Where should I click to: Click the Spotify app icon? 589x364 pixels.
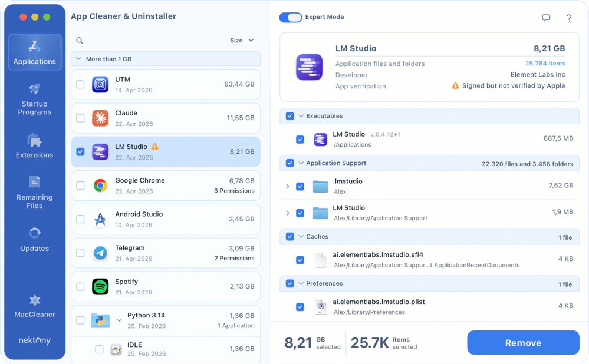point(100,287)
